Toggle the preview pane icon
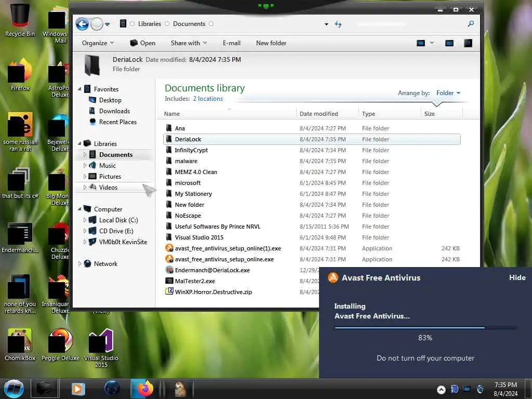Viewport: 532px width, 399px height. 449,43
